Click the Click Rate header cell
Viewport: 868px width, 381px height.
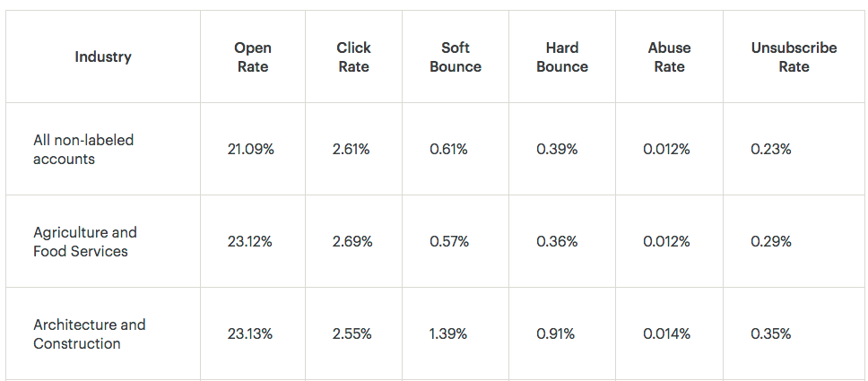click(353, 57)
